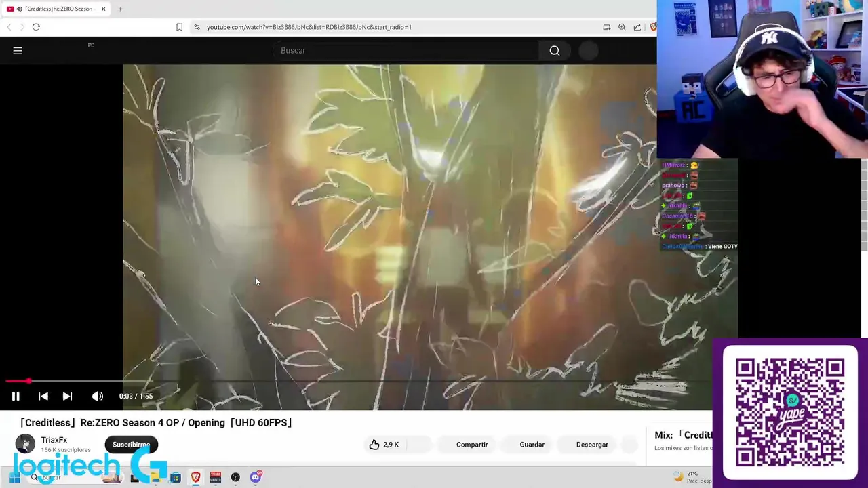Click the YouTube search magnifier button
This screenshot has height=488, width=868.
pyautogui.click(x=555, y=51)
